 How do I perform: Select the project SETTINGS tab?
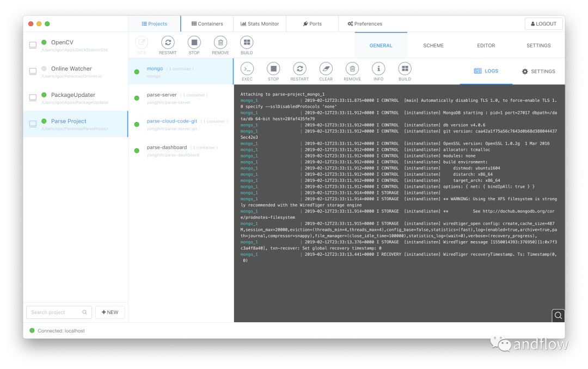point(538,45)
